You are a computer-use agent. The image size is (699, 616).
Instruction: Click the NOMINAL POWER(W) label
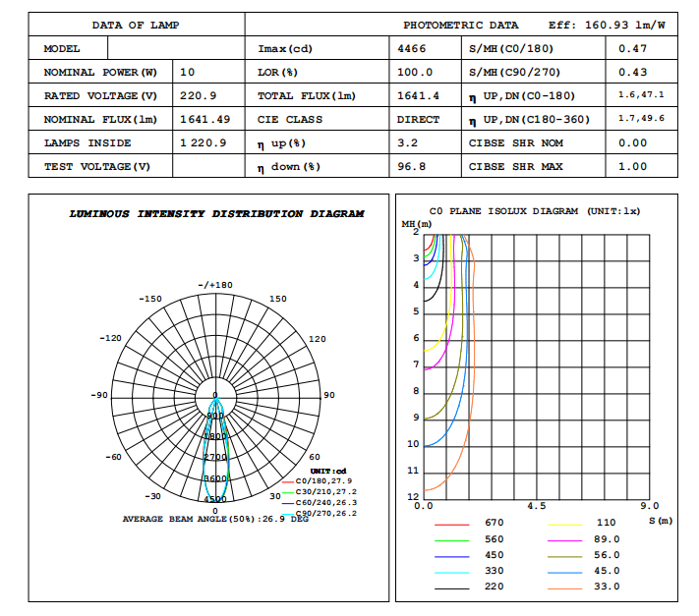100,72
